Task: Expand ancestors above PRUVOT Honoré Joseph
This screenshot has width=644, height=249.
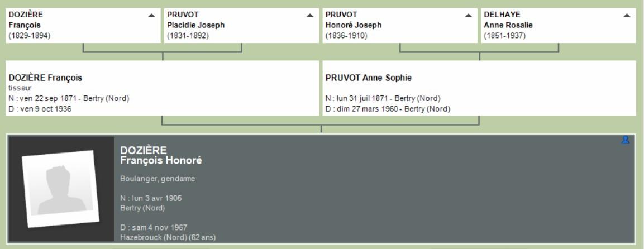Action: click(x=468, y=16)
